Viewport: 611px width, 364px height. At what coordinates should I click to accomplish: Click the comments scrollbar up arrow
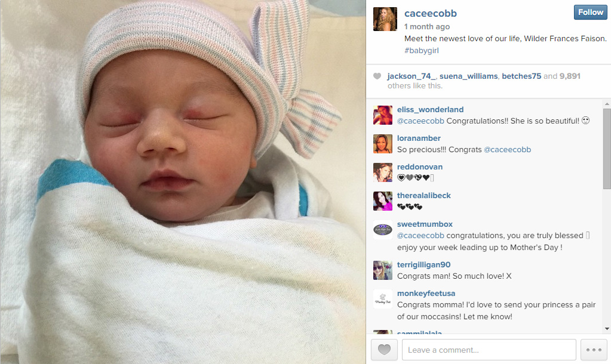[x=607, y=104]
